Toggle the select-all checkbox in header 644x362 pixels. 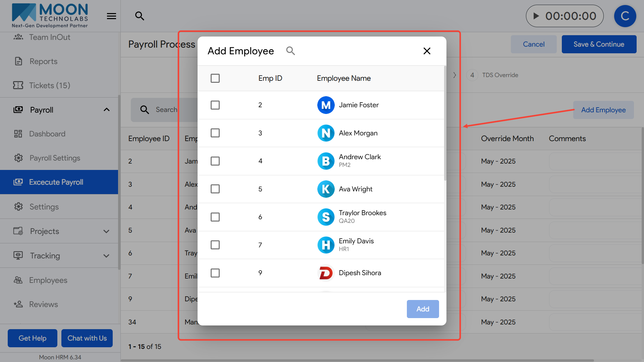[215, 78]
